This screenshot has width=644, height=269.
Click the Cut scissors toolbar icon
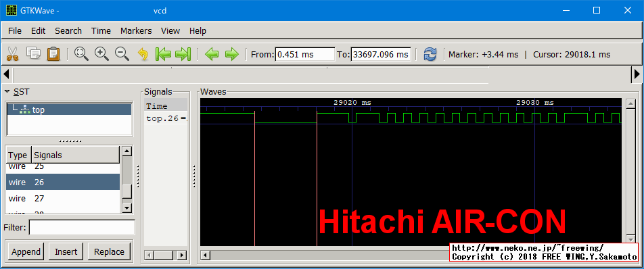[x=13, y=53]
